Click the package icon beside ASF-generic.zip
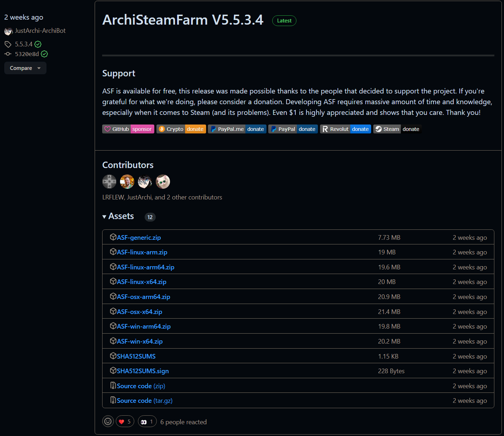 coord(113,237)
